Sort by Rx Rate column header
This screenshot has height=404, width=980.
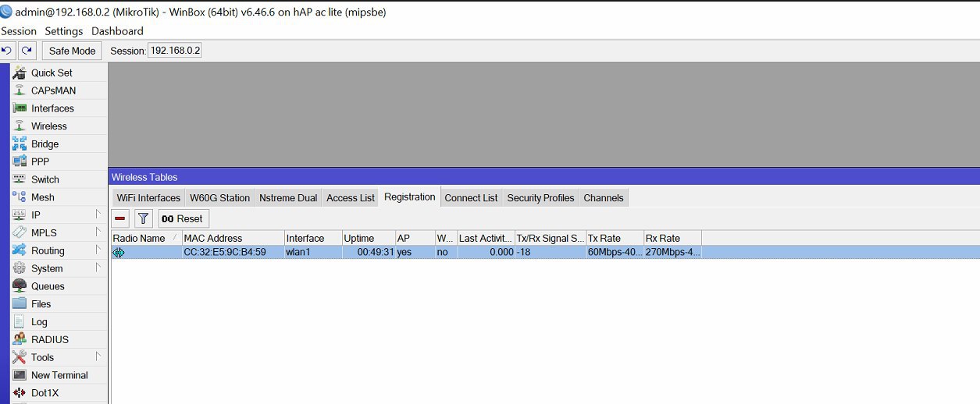tap(672, 238)
